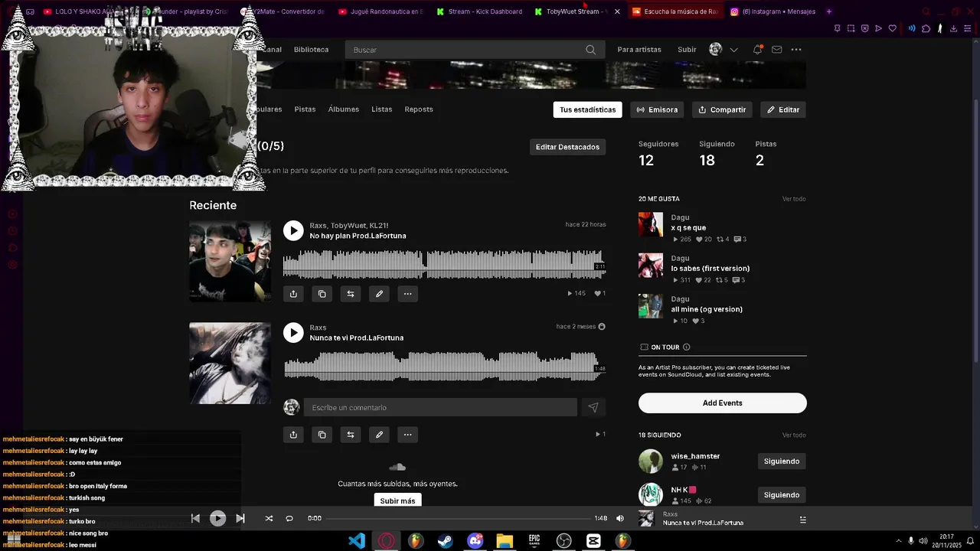The width and height of the screenshot is (980, 551).
Task: Edit the No hay plan track
Action: tap(379, 294)
